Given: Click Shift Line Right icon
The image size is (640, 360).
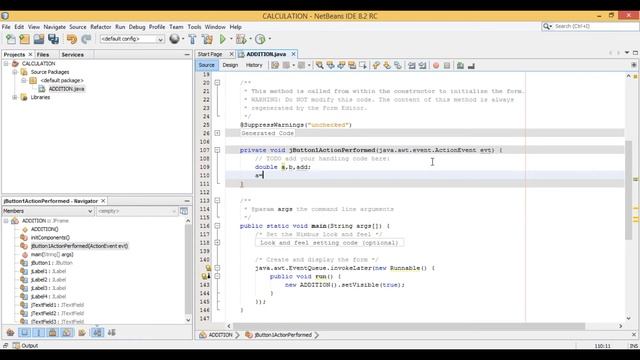Looking at the screenshot, I should click(x=422, y=65).
